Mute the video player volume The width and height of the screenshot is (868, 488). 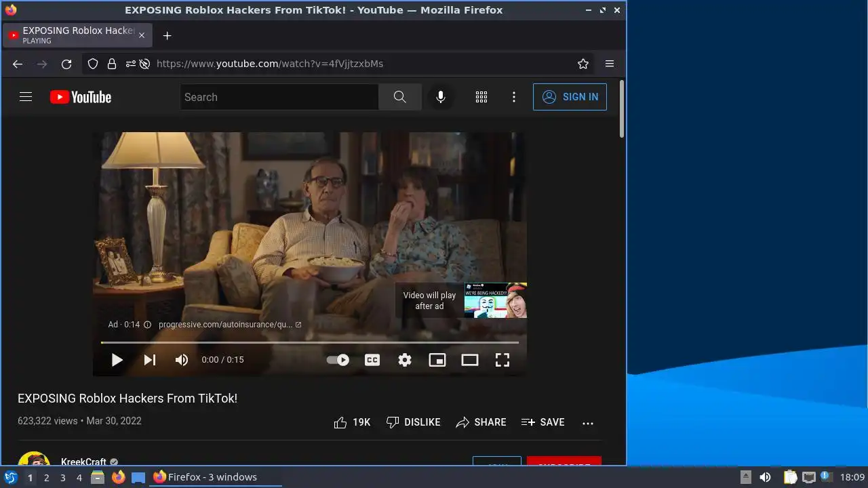pos(182,360)
